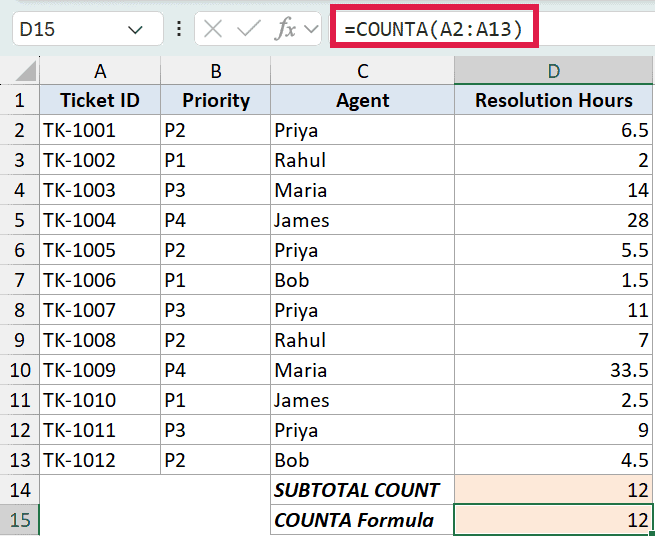Image resolution: width=655 pixels, height=536 pixels.
Task: Select priority P4 in the TK-1004 row
Action: (x=216, y=220)
